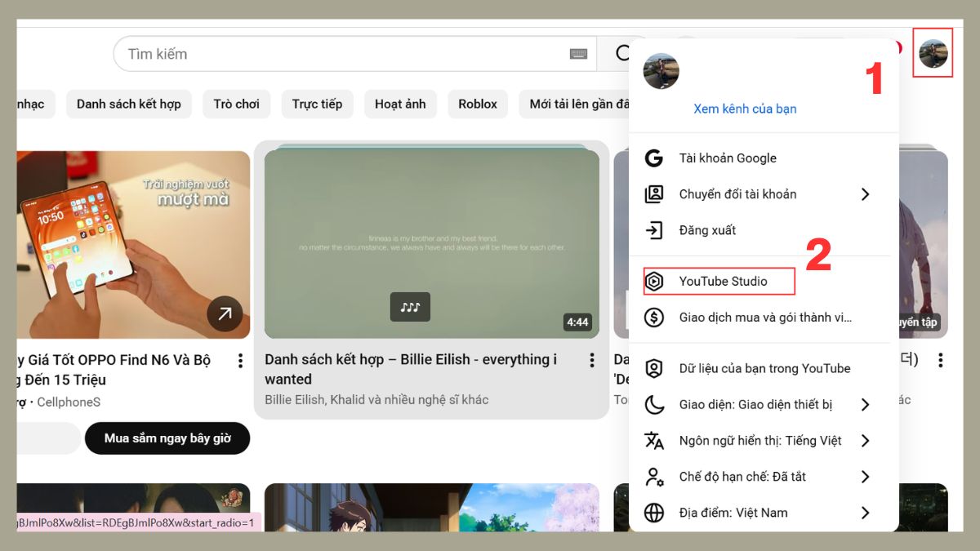Open the green Billie Eilish mix thumbnail
980x551 pixels.
click(x=432, y=243)
